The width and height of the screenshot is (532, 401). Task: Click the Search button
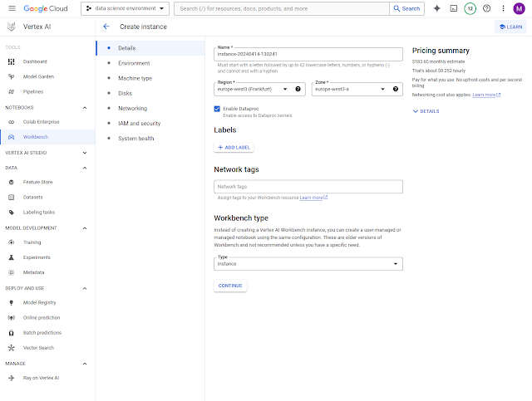[406, 8]
